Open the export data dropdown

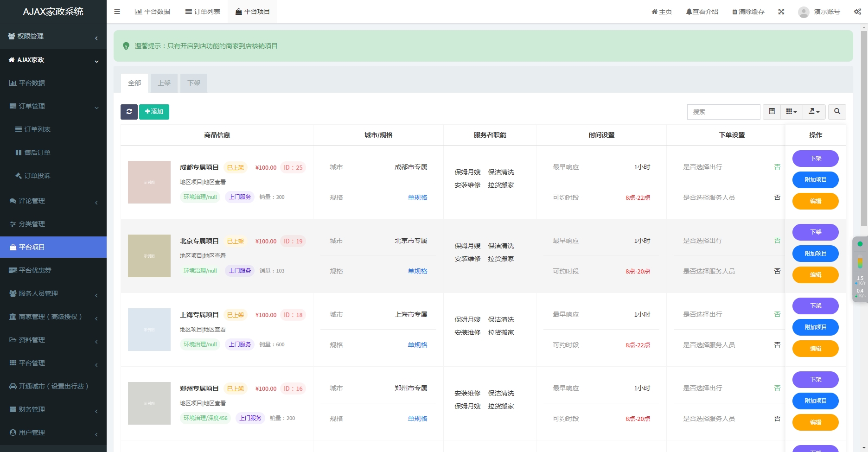pos(814,112)
